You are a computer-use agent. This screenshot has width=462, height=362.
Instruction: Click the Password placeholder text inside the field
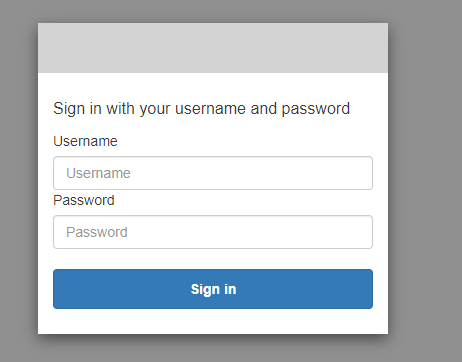coord(97,232)
